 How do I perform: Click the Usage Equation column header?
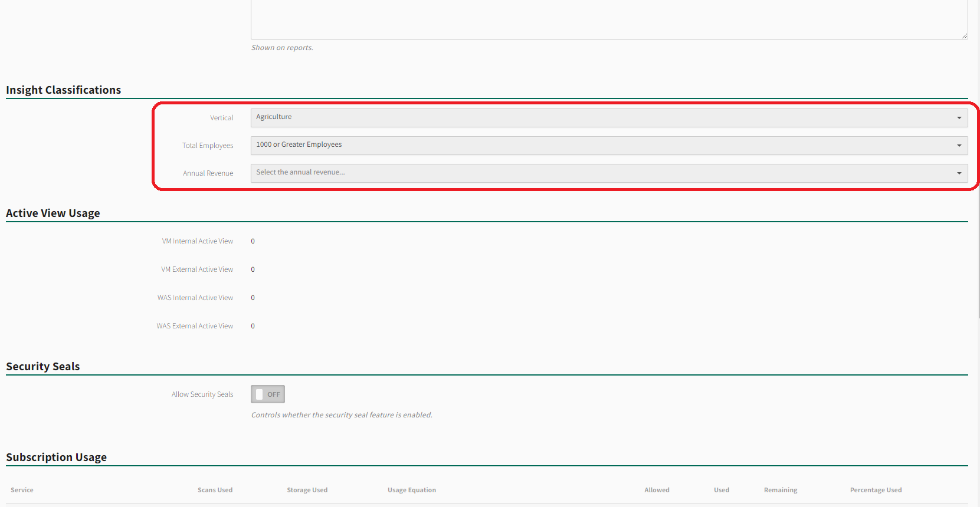[411, 490]
